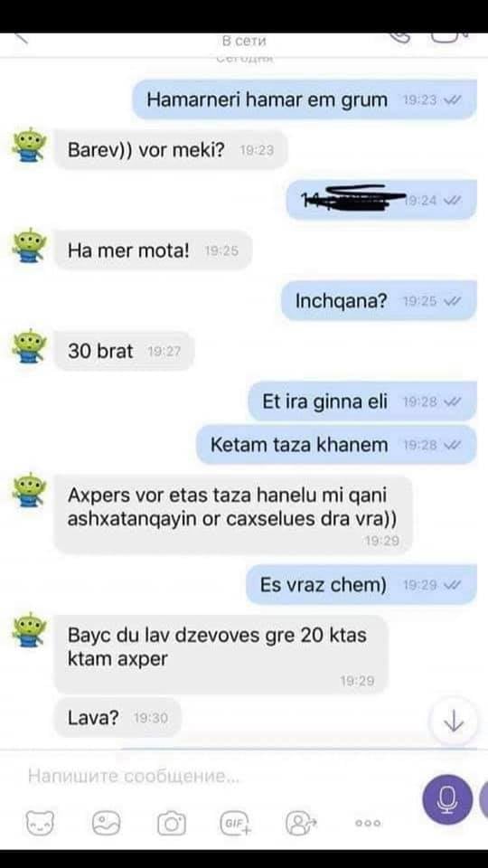This screenshot has height=868, width=488.
Task: Tap the "Et ira ginna eli" message
Action: (x=362, y=401)
